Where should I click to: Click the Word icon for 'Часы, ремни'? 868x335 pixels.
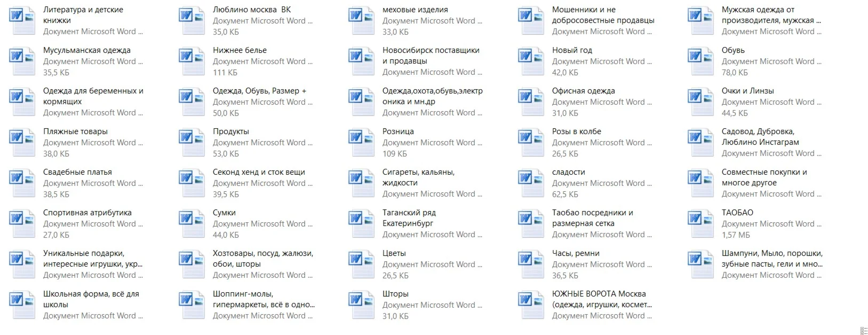coord(531,264)
